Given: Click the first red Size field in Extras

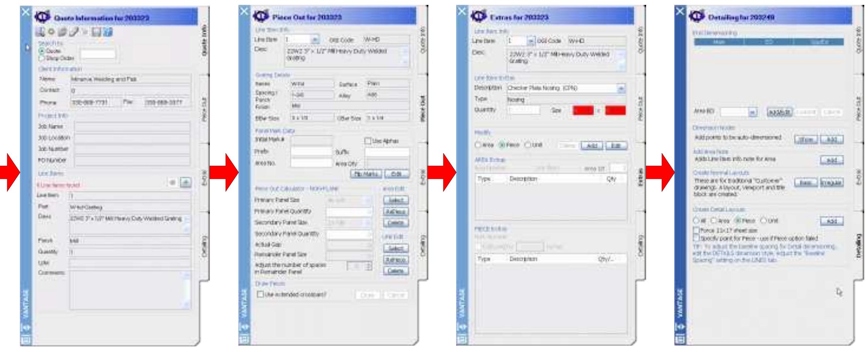Looking at the screenshot, I should pos(583,110).
